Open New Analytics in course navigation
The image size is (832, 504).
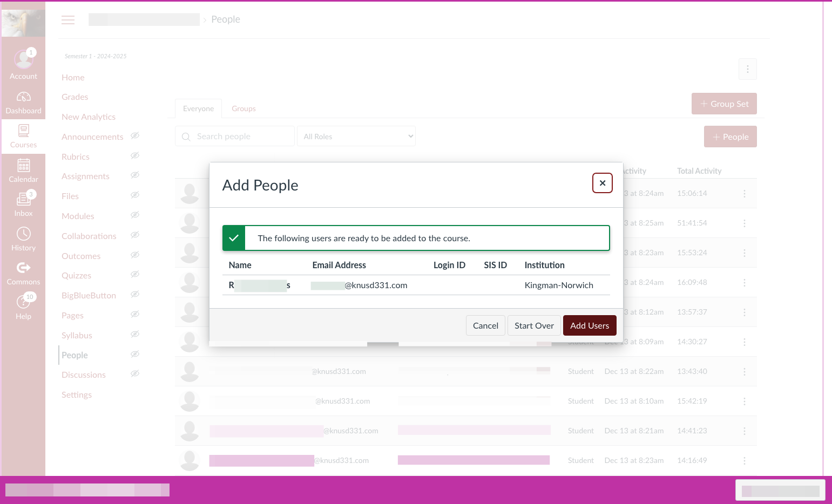tap(89, 117)
